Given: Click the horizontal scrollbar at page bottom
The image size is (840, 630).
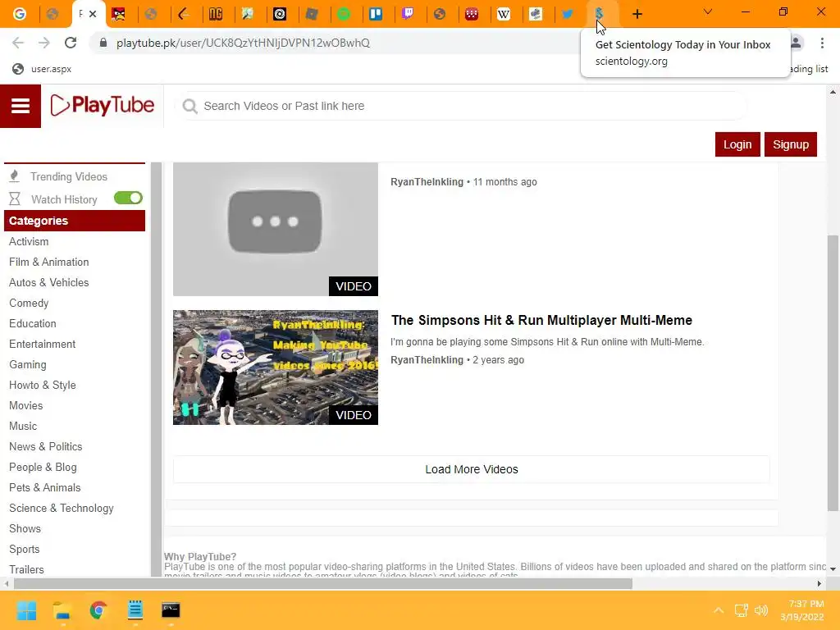Looking at the screenshot, I should (322, 583).
